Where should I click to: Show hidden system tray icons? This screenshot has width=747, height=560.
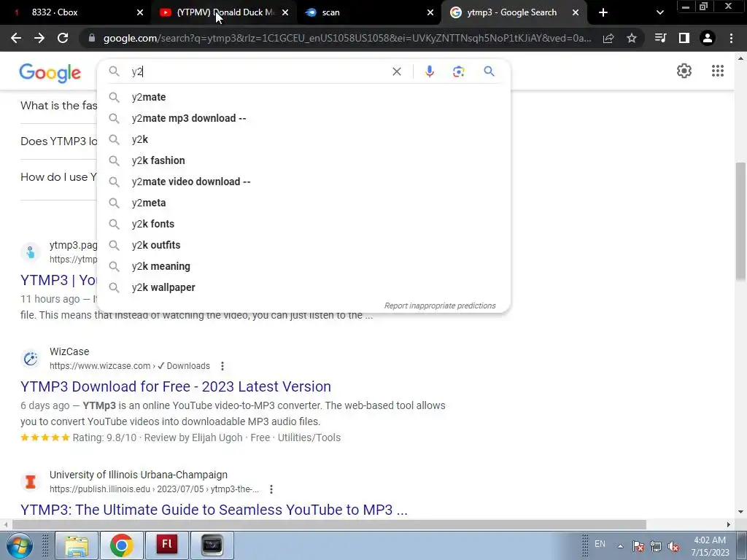[620, 546]
